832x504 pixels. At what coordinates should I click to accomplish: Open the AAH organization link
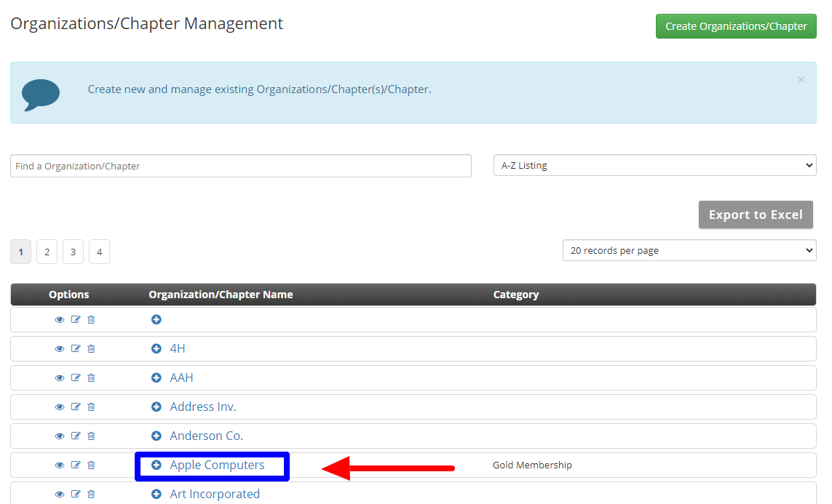[x=181, y=378]
